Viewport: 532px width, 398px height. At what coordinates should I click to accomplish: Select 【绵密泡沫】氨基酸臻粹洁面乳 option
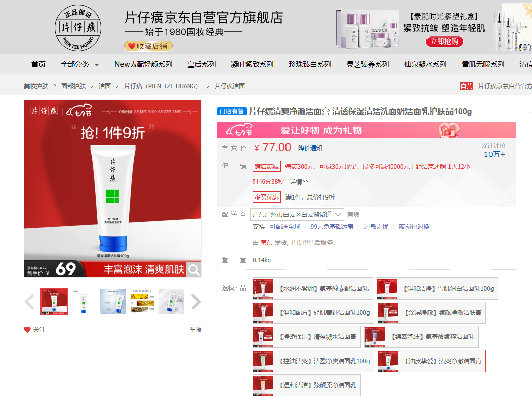[x=421, y=337]
